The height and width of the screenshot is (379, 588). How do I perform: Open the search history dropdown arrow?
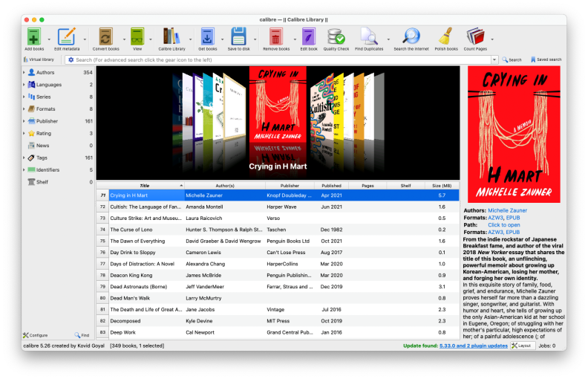[494, 59]
